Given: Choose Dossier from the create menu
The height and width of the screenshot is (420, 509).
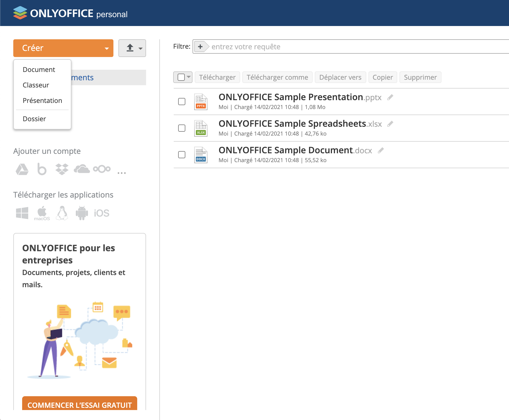Looking at the screenshot, I should [x=34, y=119].
